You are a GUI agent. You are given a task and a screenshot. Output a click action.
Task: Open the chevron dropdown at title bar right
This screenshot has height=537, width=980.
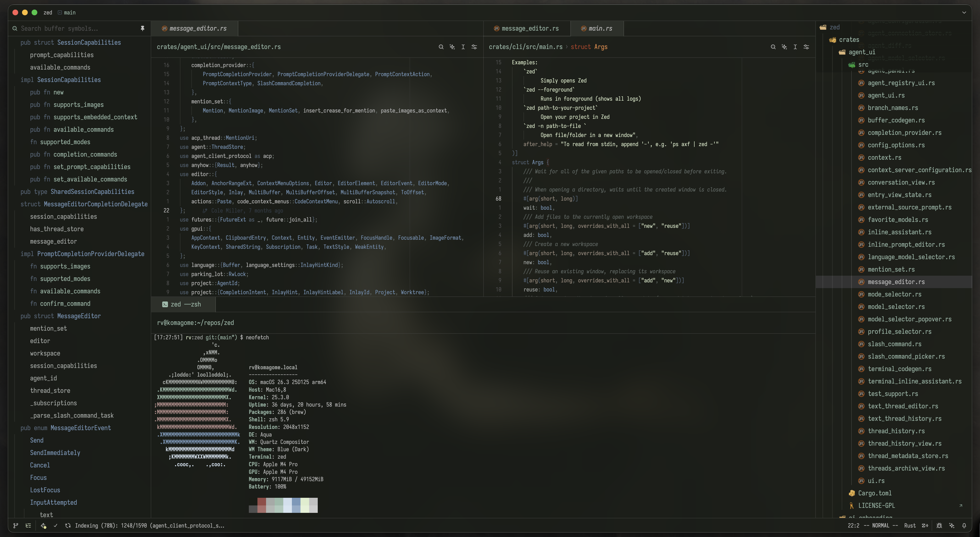tap(964, 12)
